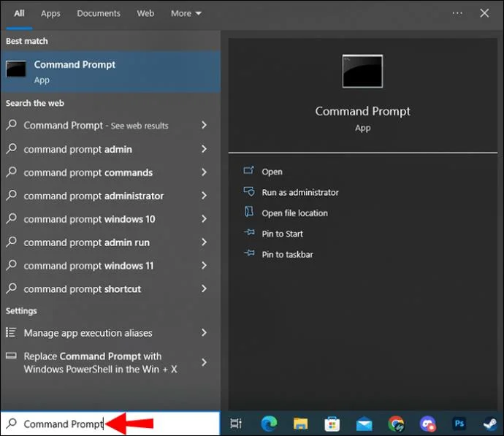Launch Google Chrome from taskbar
Screen dimensions: 504x436
click(396, 424)
